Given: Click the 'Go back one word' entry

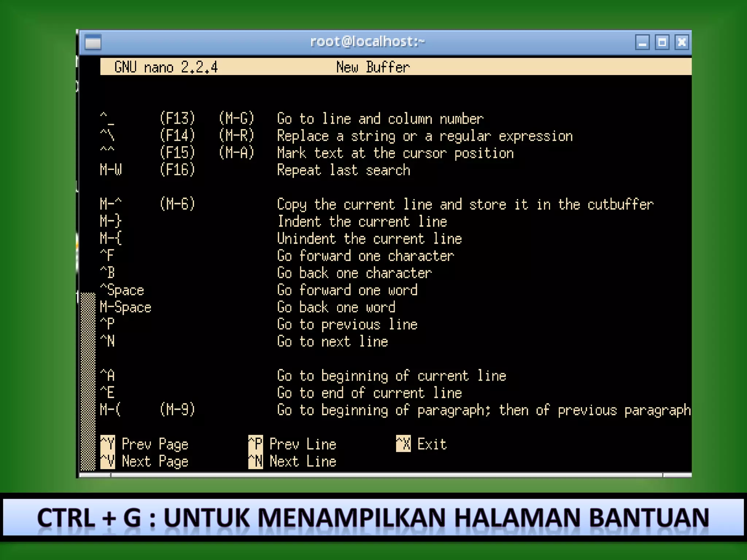Looking at the screenshot, I should [x=336, y=307].
